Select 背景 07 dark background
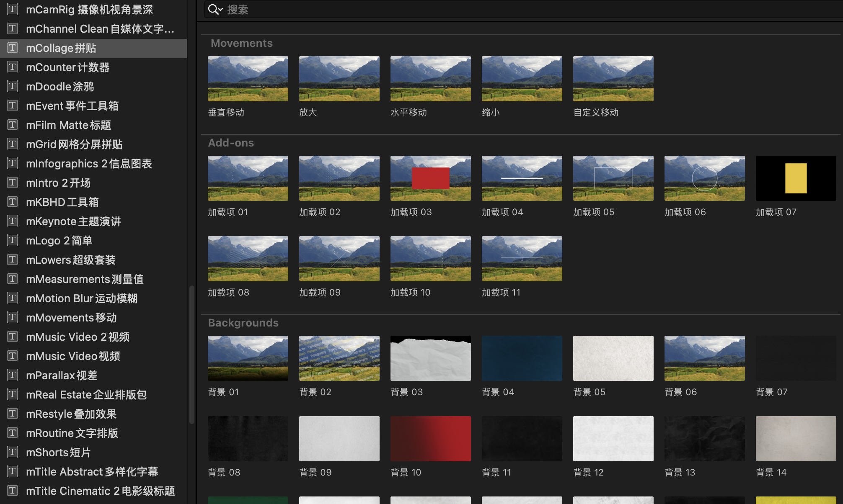 (796, 358)
